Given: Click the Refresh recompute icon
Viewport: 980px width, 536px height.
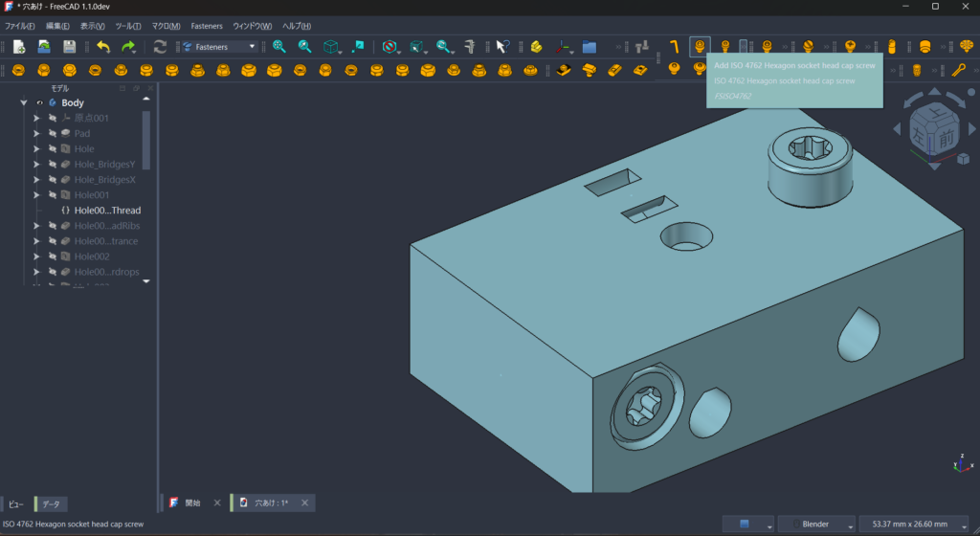Looking at the screenshot, I should 160,47.
